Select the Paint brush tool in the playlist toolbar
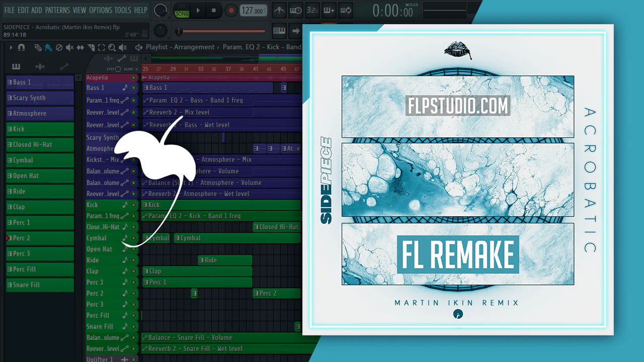Viewport: 644px width, 362px height. tap(48, 47)
